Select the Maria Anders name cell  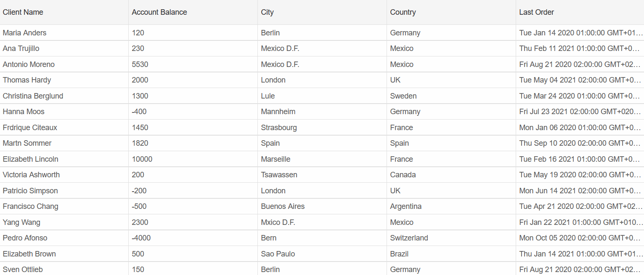tap(24, 33)
